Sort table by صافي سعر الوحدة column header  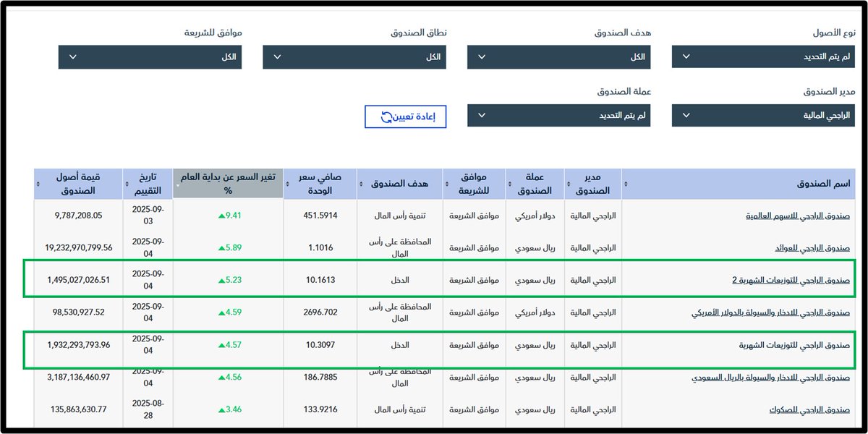pyautogui.click(x=320, y=184)
